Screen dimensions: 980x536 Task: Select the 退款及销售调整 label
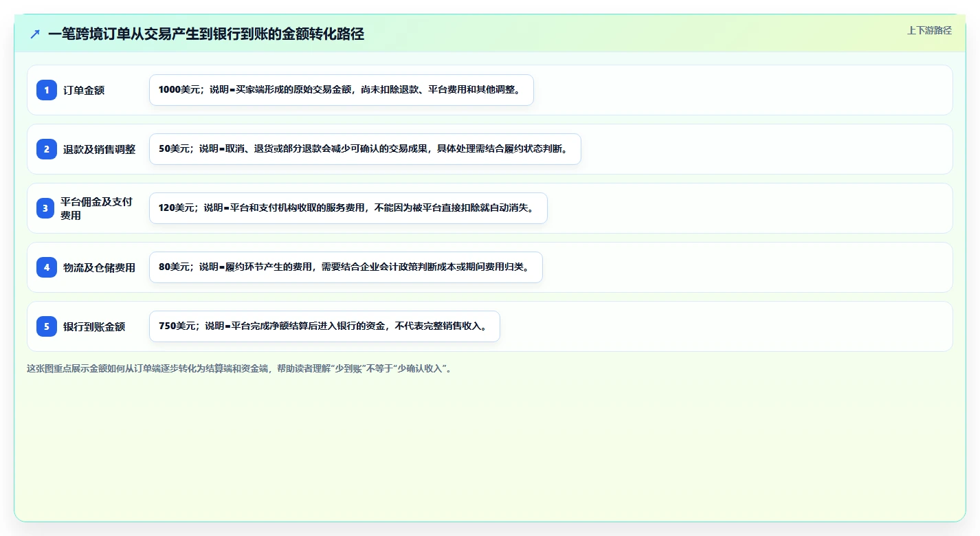99,149
